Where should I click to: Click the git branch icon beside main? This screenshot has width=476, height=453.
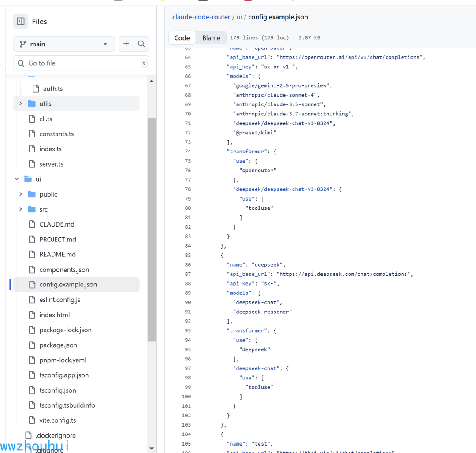click(23, 44)
